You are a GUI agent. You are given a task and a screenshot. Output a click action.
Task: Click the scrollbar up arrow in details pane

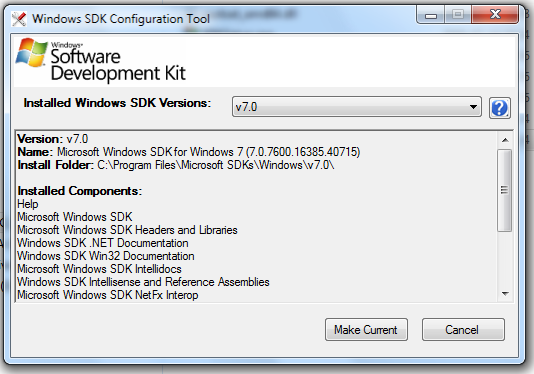(505, 140)
